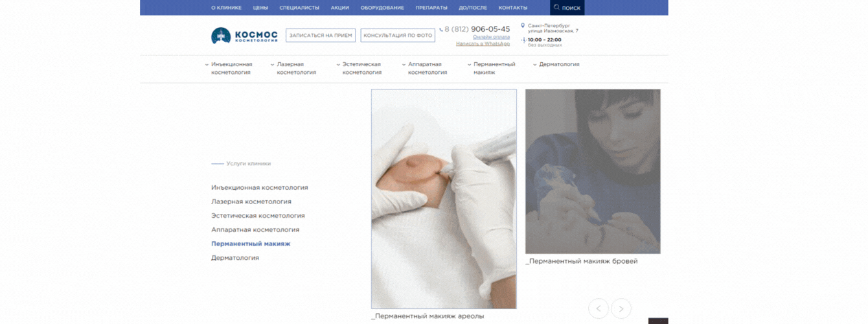Open О КЛИНИКЕ in the top menu

[226, 8]
